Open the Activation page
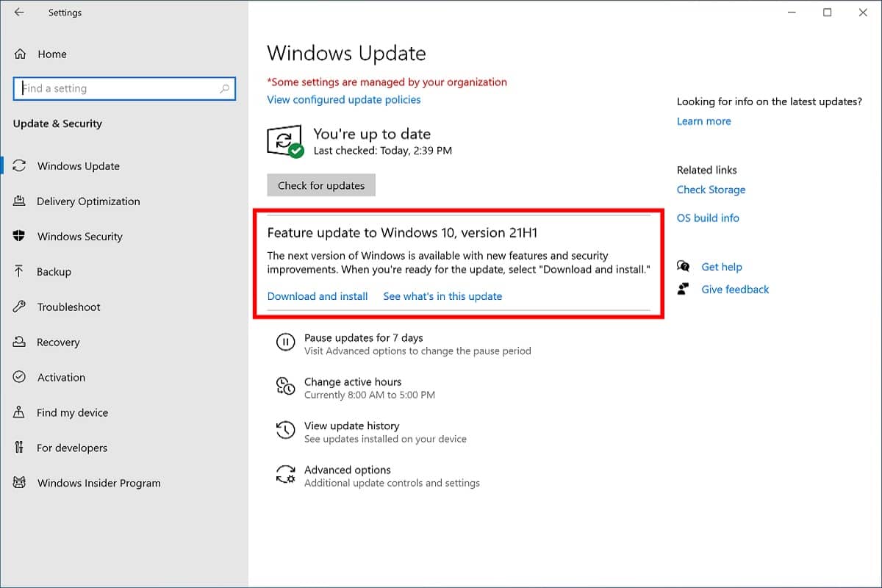The image size is (882, 588). click(x=61, y=378)
